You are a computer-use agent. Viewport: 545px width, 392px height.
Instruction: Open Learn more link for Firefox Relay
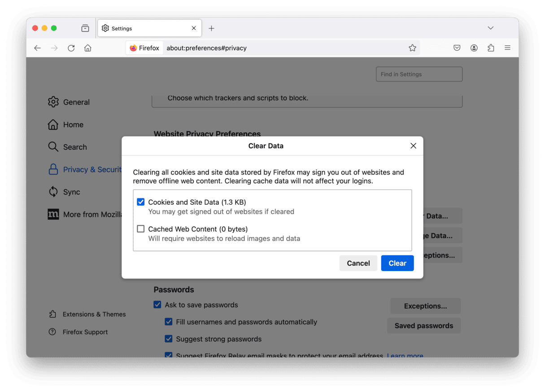click(x=405, y=356)
